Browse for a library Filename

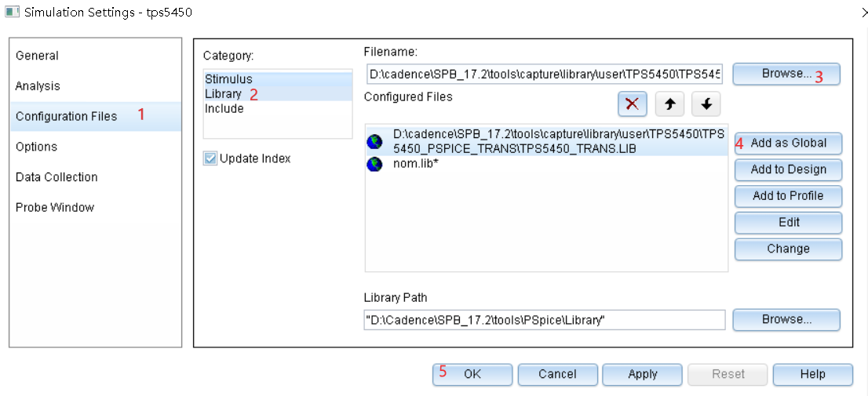coord(786,74)
